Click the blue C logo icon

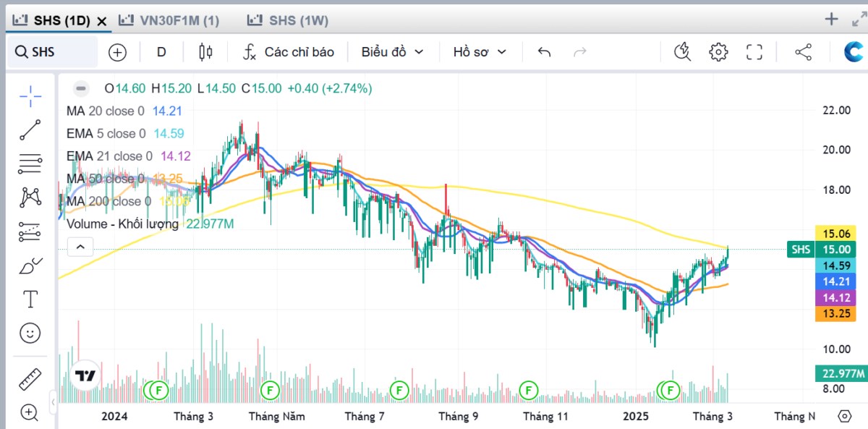854,51
